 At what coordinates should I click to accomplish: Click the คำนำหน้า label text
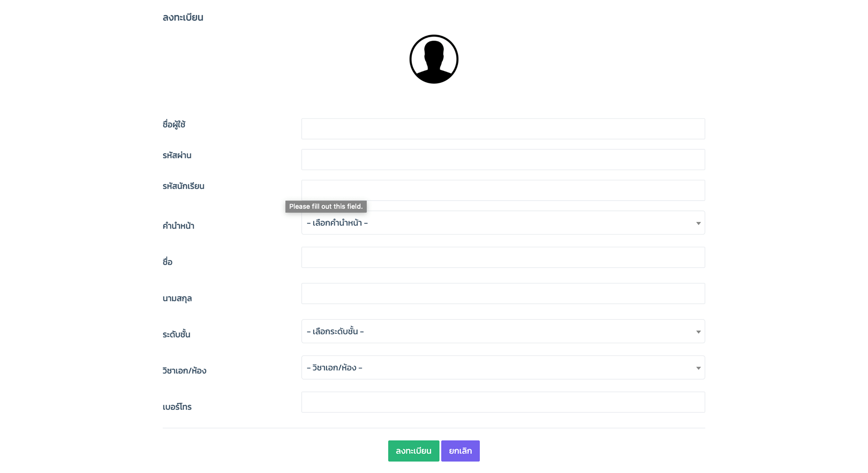point(178,226)
